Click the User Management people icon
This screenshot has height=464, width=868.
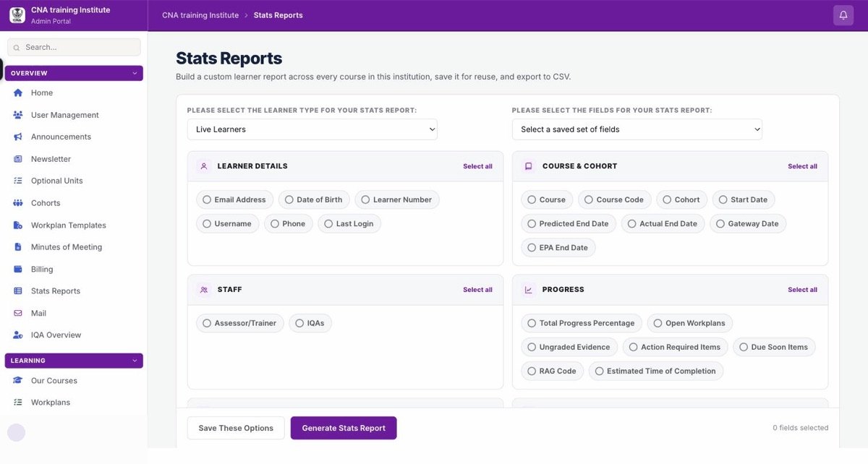18,115
